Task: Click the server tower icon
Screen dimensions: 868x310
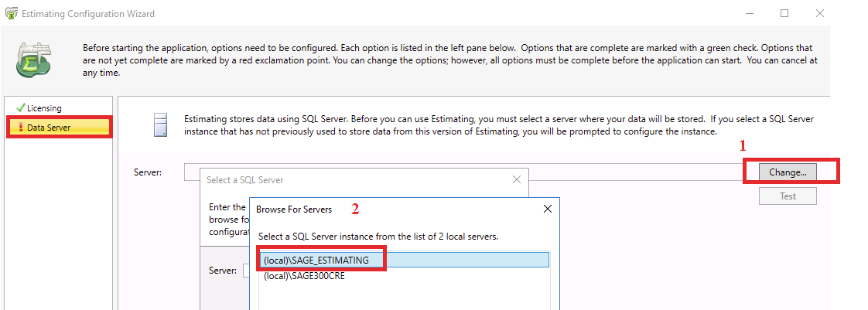Action: pyautogui.click(x=159, y=125)
